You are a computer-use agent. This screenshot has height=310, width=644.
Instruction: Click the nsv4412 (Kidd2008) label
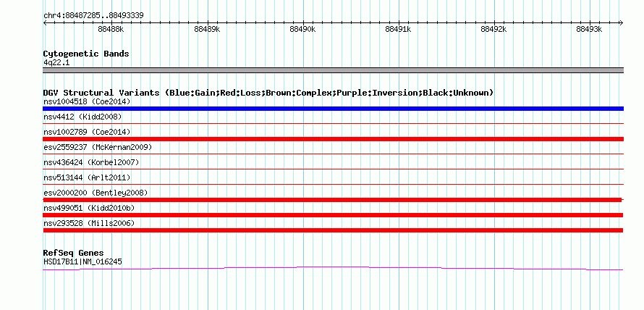click(x=82, y=117)
